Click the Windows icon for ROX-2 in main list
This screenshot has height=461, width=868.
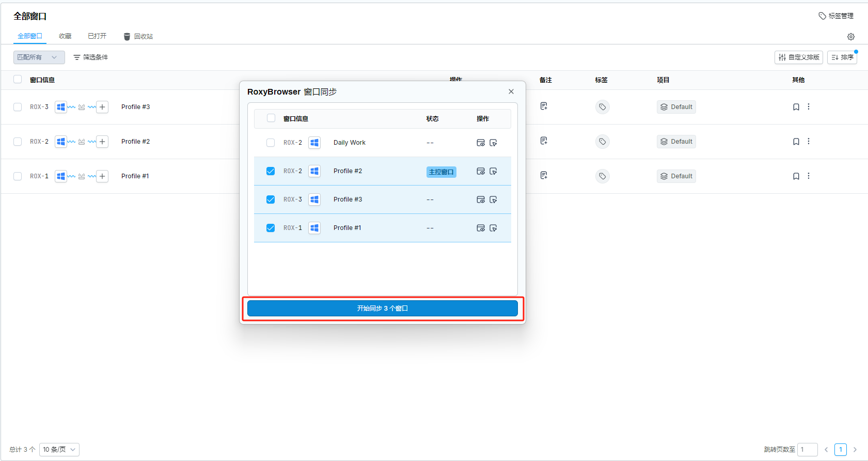pos(61,142)
